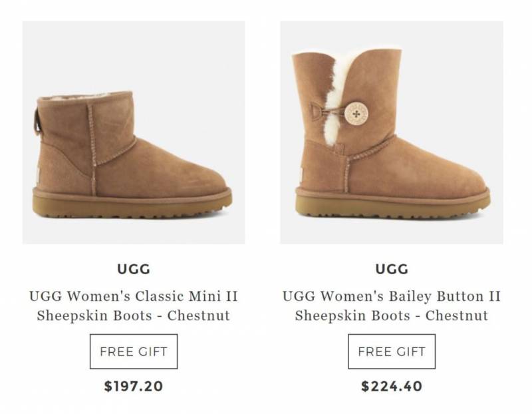Viewport: 532px width, 414px height.
Task: Click the $197.20 price
Action: click(133, 386)
